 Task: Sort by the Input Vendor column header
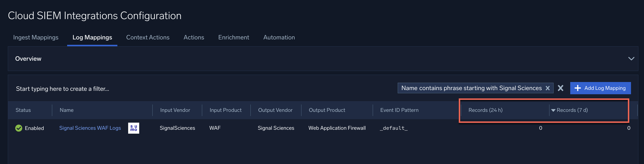[x=175, y=110]
